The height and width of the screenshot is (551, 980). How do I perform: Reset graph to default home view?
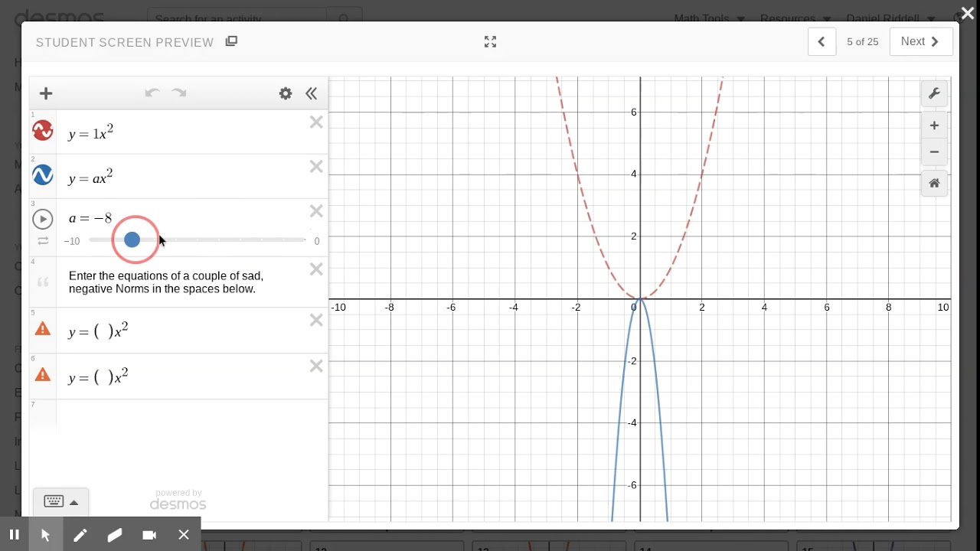pos(934,184)
